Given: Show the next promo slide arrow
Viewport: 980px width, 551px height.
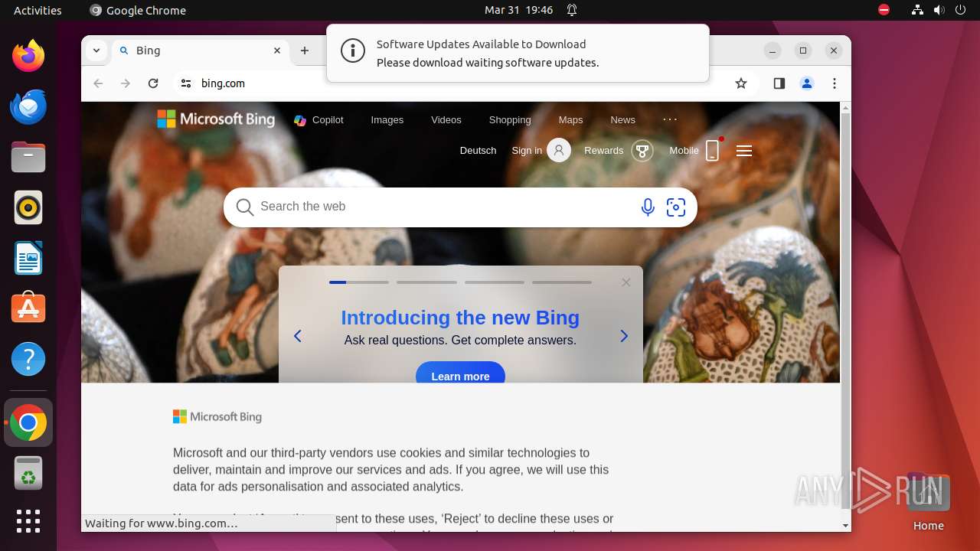Looking at the screenshot, I should [x=624, y=336].
